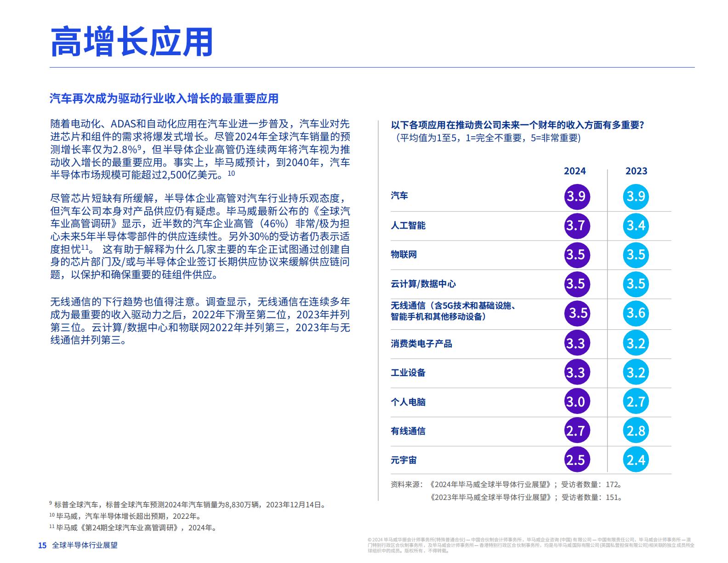728x563 pixels.
Task: Click the 2.7 blue circle for 个人电脑
Action: coord(636,402)
